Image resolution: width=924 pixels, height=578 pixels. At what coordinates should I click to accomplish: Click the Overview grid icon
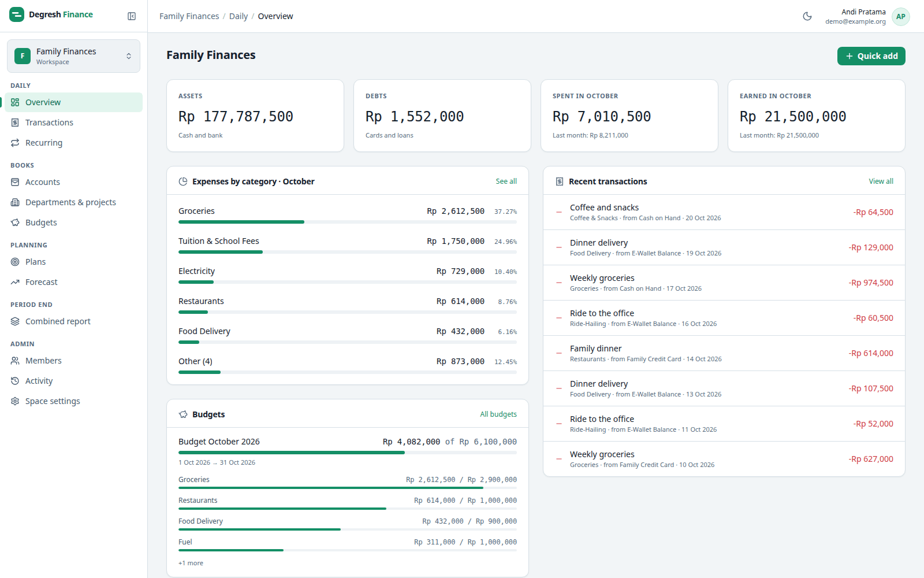click(15, 102)
